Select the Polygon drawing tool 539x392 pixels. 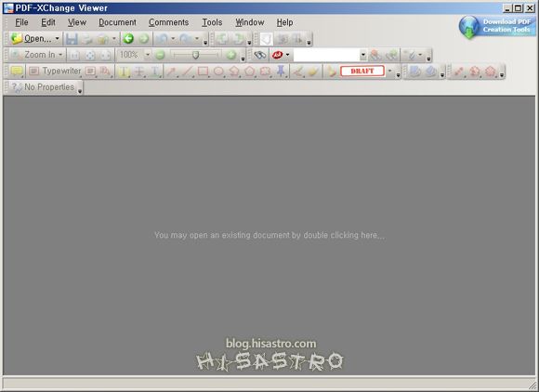[x=250, y=72]
